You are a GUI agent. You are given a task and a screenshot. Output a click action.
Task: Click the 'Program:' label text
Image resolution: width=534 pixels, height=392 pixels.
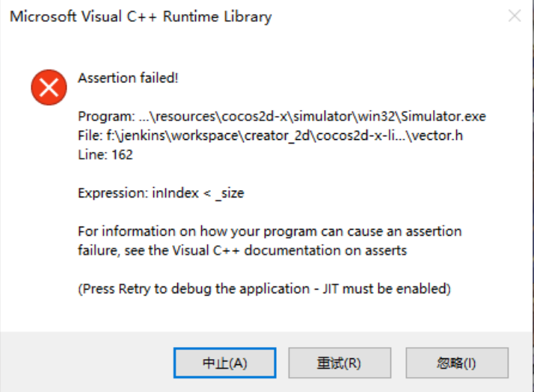click(x=106, y=117)
